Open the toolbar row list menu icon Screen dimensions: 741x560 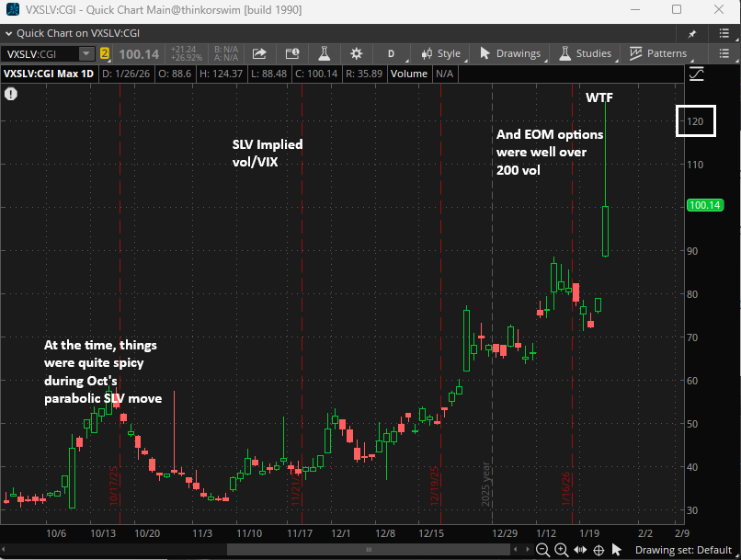(724, 53)
